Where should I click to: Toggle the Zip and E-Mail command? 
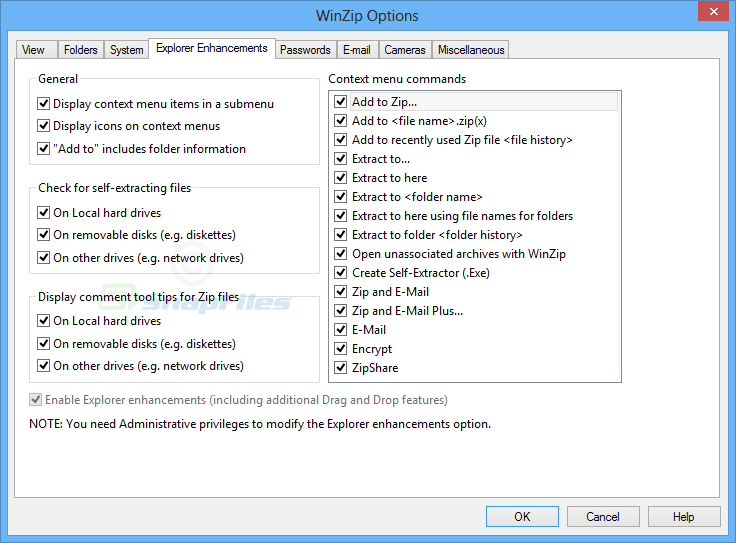pyautogui.click(x=341, y=292)
